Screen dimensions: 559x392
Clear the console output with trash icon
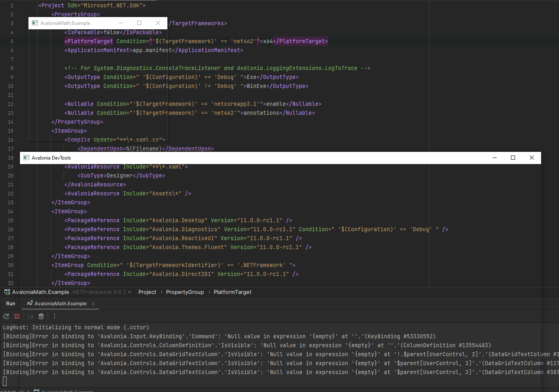point(41,316)
